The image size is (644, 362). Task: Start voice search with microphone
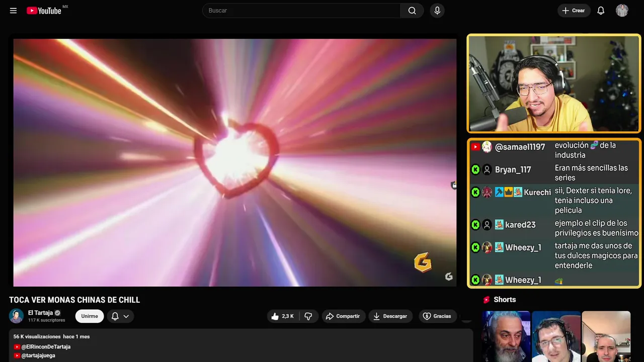pyautogui.click(x=437, y=11)
